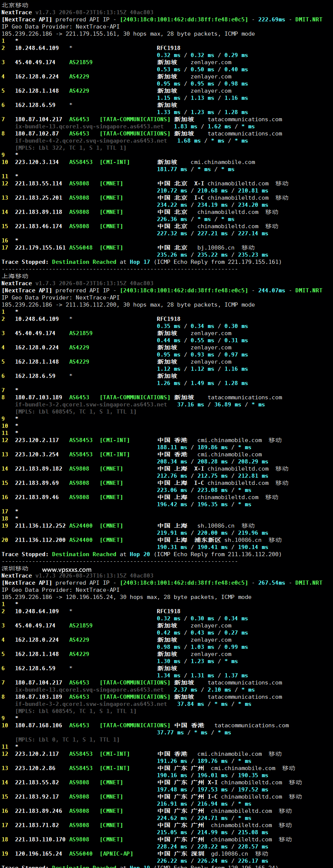Select the 226.22 ms latency value
This screenshot has width=333, height=868.
[x=172, y=861]
